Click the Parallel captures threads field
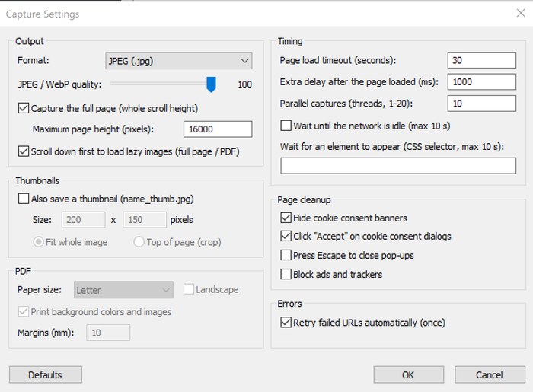 [x=482, y=104]
